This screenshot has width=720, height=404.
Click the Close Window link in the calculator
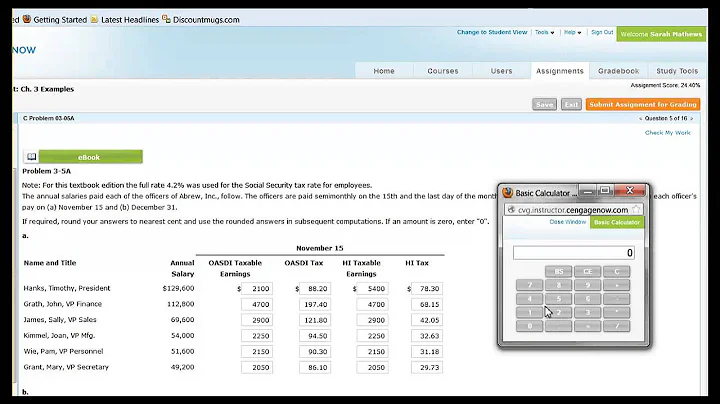tap(568, 222)
